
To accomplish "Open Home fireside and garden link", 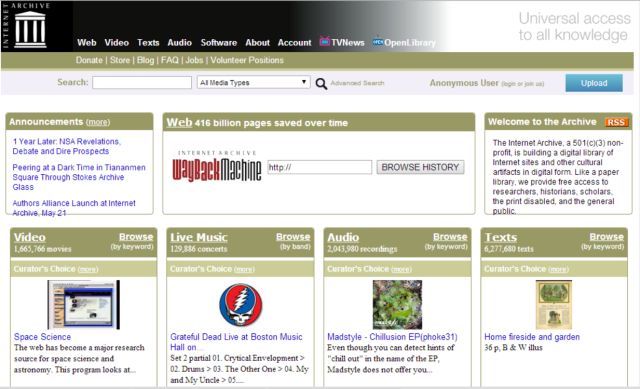I will coord(532,337).
